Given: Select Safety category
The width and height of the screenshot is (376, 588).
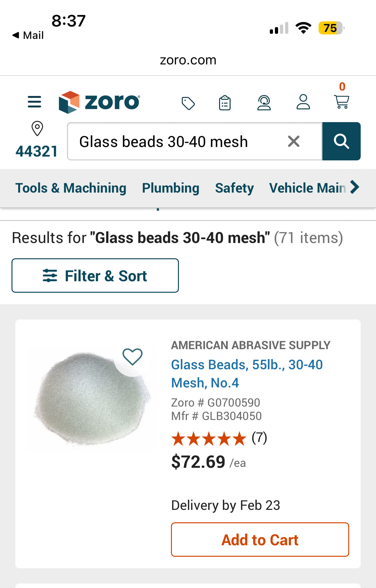Looking at the screenshot, I should pyautogui.click(x=234, y=188).
